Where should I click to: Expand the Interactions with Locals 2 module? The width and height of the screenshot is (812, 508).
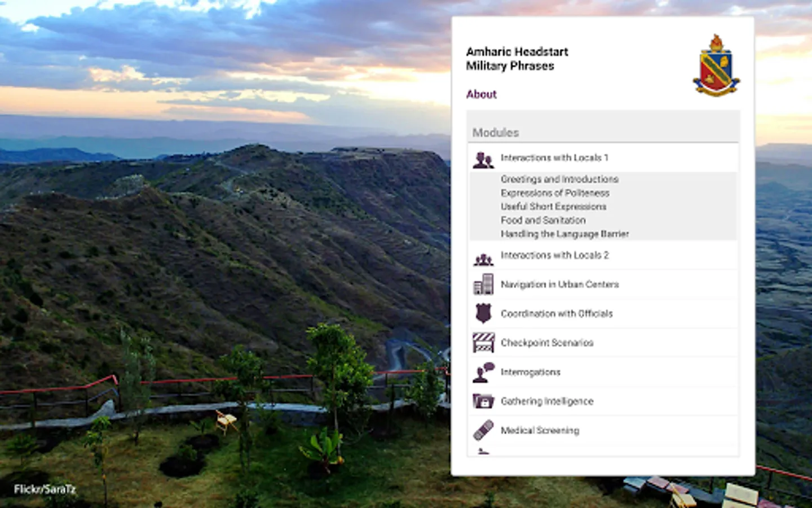click(x=603, y=255)
